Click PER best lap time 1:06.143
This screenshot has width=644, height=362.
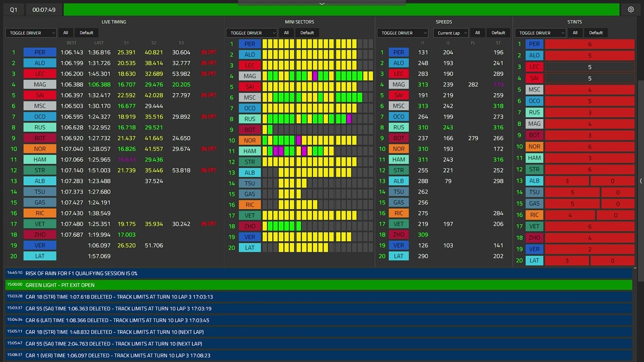pos(72,52)
